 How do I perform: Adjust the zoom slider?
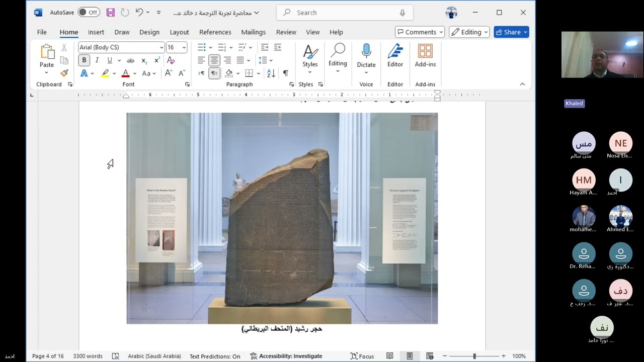point(474,356)
